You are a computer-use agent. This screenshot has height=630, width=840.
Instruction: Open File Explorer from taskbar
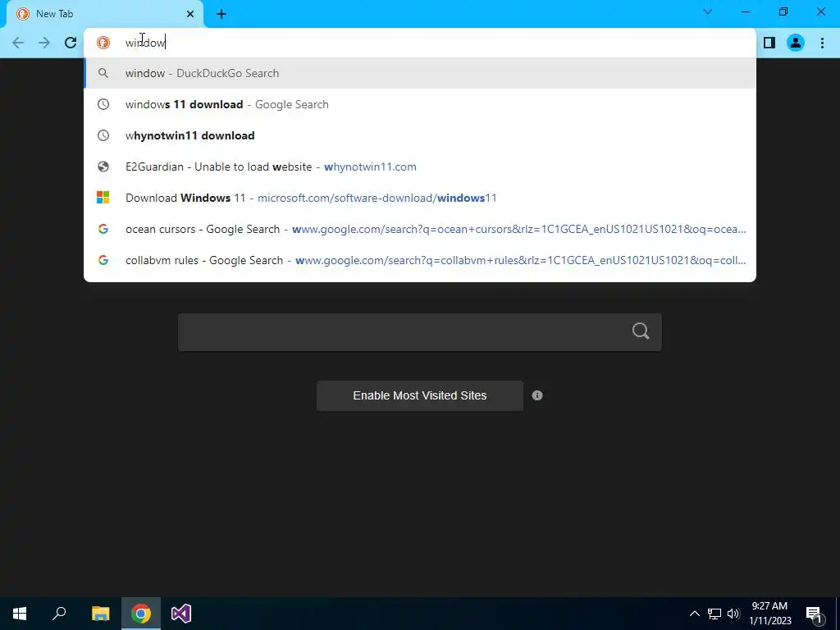point(100,614)
